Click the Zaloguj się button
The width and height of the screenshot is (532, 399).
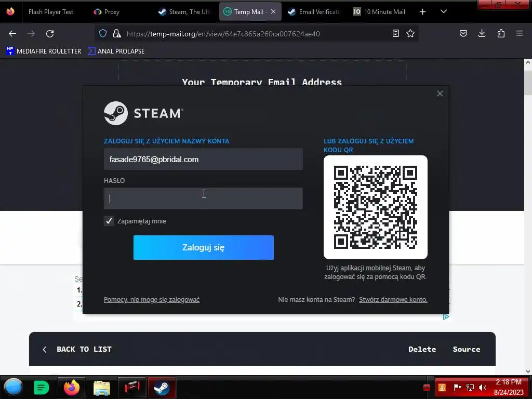[x=204, y=247]
